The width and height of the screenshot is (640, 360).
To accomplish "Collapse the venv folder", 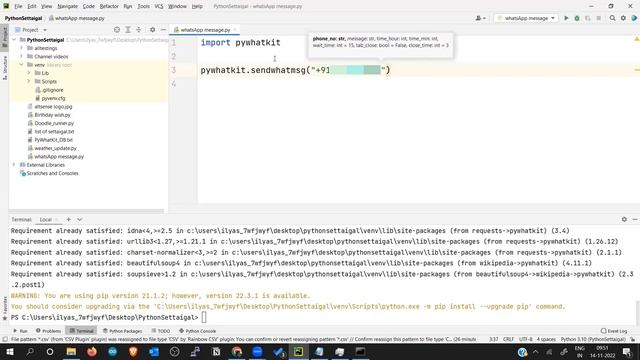I will (22, 64).
